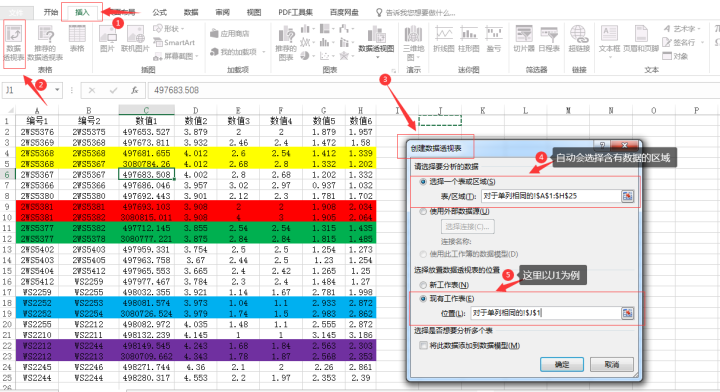This screenshot has width=720, height=392.
Task: Select row 6 header
Action: pos(7,174)
